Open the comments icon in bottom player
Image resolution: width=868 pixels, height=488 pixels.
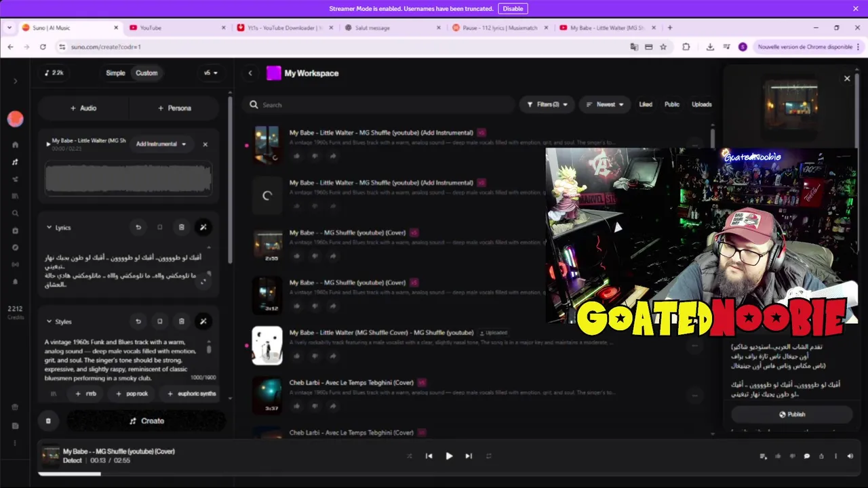[806, 456]
